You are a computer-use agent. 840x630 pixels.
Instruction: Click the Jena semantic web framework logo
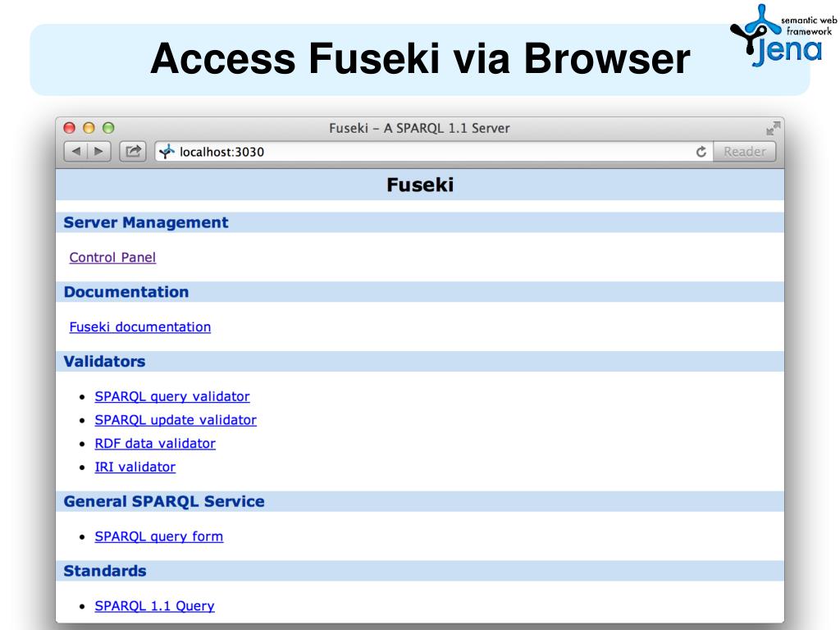tap(783, 36)
